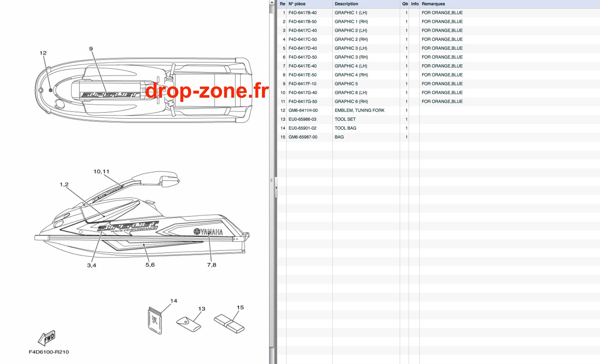Select part number F4D-6417C-50

(302, 39)
